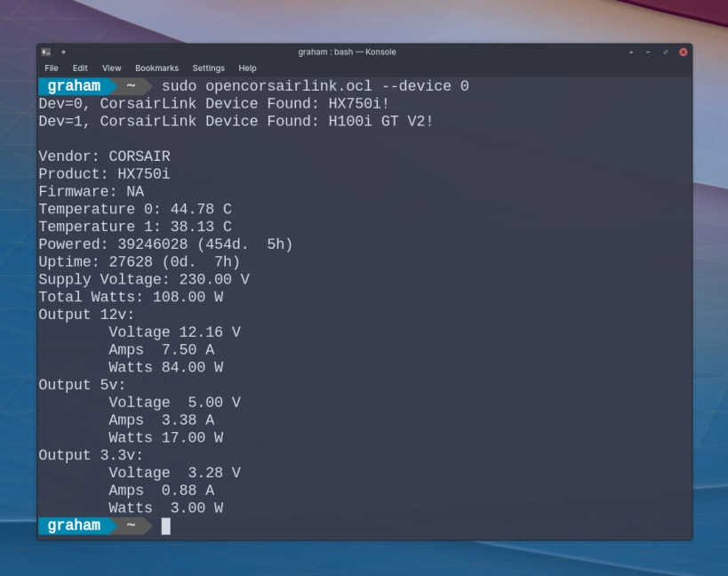Click 'Total Watts: 108.00 W' line
Screen dimensions: 728x576
tap(131, 297)
